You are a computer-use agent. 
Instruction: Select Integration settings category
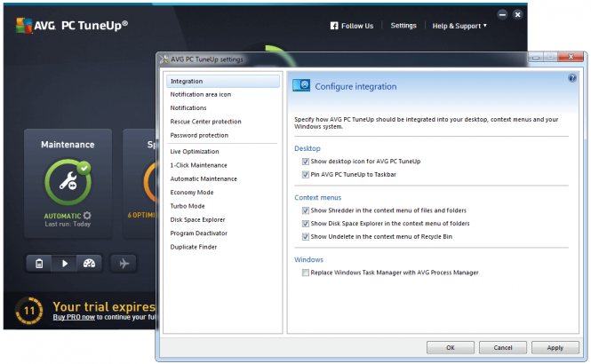point(223,81)
